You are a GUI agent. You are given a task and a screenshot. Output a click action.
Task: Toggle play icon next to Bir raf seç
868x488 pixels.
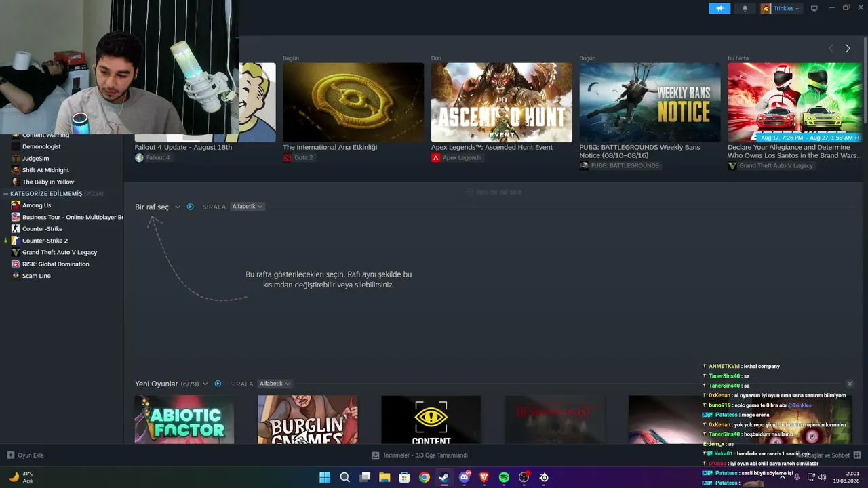click(x=191, y=207)
